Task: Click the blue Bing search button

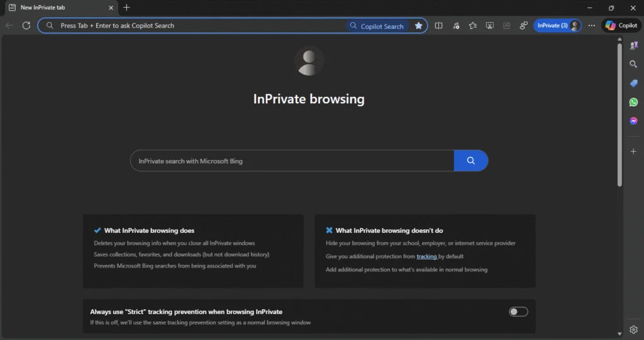Action: click(x=470, y=161)
